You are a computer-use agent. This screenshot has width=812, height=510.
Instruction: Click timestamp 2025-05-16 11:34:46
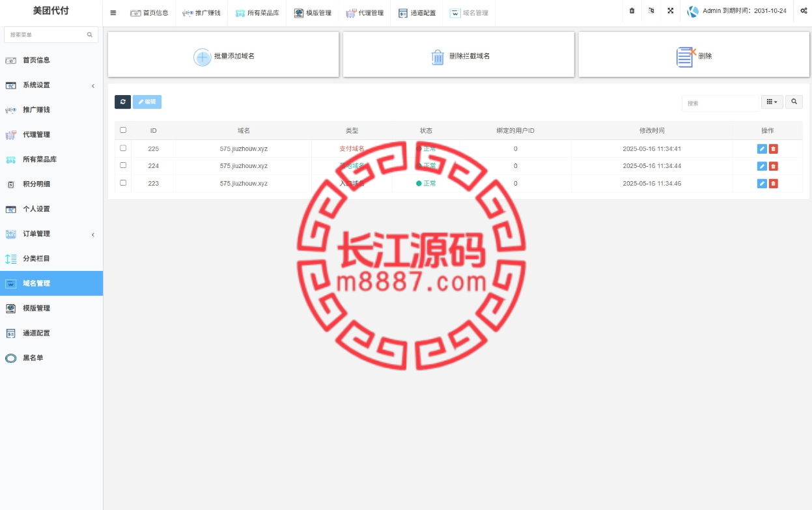[x=652, y=184]
